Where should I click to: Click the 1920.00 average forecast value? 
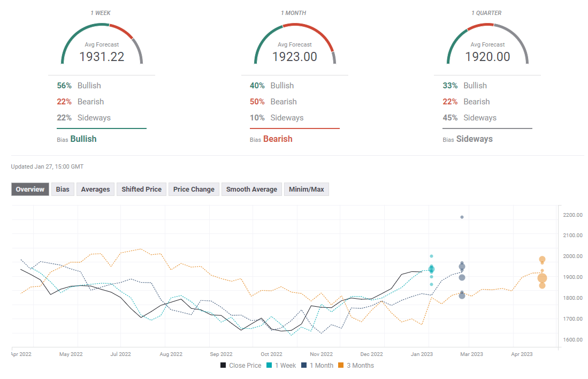coord(487,57)
